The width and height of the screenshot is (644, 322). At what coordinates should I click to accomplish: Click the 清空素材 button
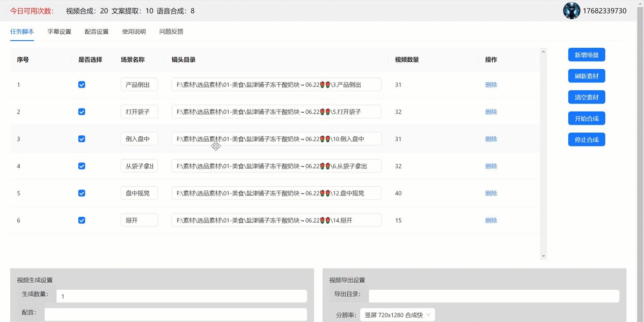[587, 97]
